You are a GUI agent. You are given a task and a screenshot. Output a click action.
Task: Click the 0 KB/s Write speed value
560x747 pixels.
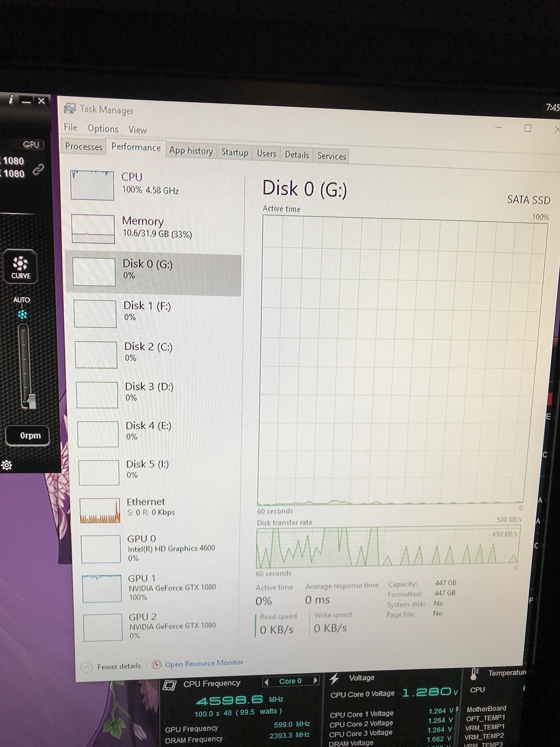[330, 628]
